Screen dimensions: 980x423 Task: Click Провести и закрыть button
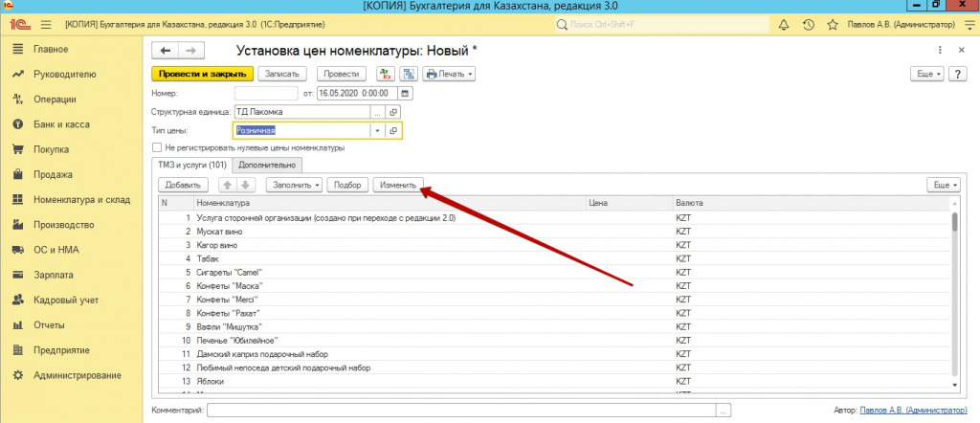click(203, 74)
